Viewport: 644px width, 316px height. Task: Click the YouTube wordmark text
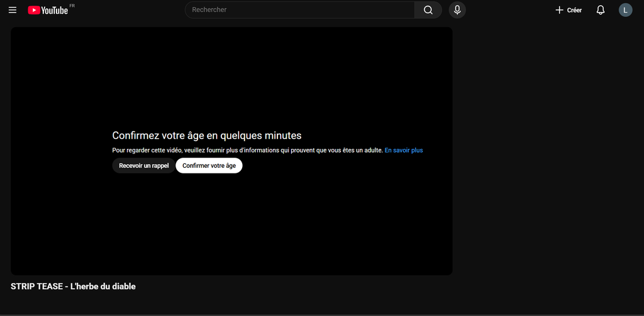coord(55,11)
